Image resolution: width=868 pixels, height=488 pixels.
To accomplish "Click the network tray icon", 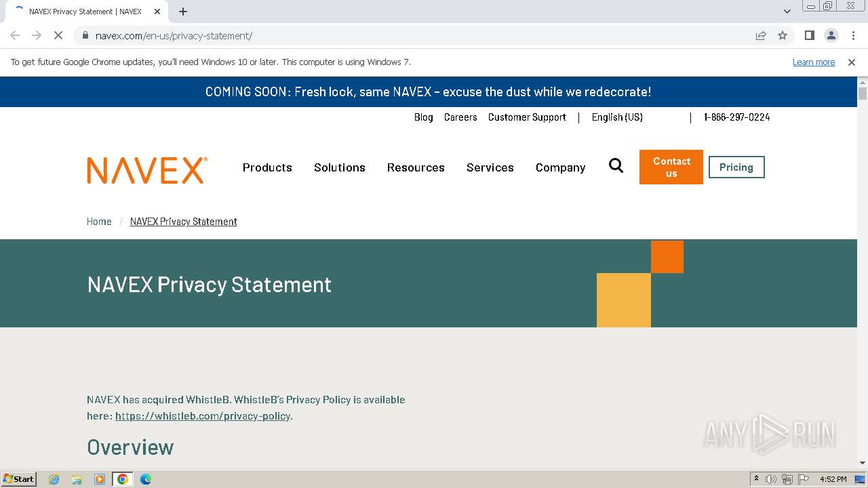I will 787,479.
